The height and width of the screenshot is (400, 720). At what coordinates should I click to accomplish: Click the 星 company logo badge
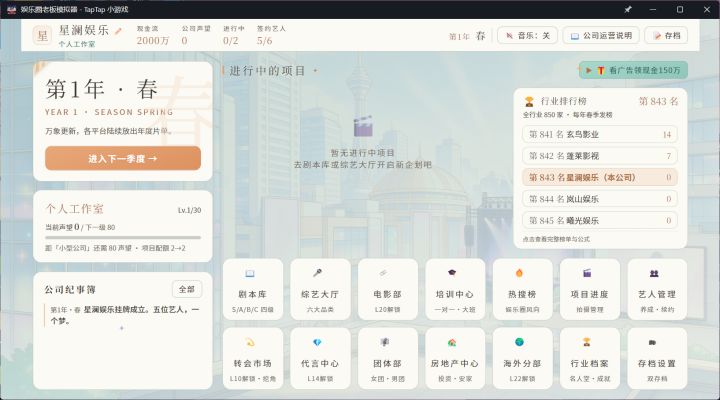tap(42, 35)
